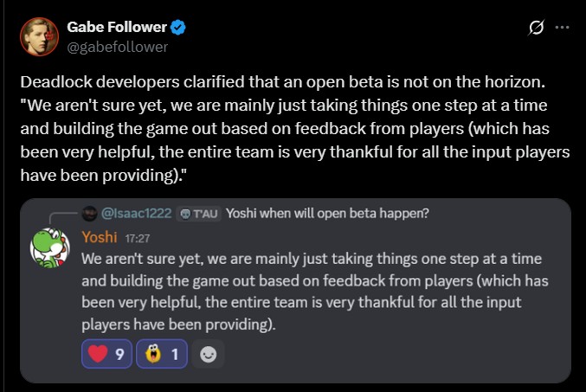
Task: Click the main tweet text about Deadlock
Action: pos(295,128)
